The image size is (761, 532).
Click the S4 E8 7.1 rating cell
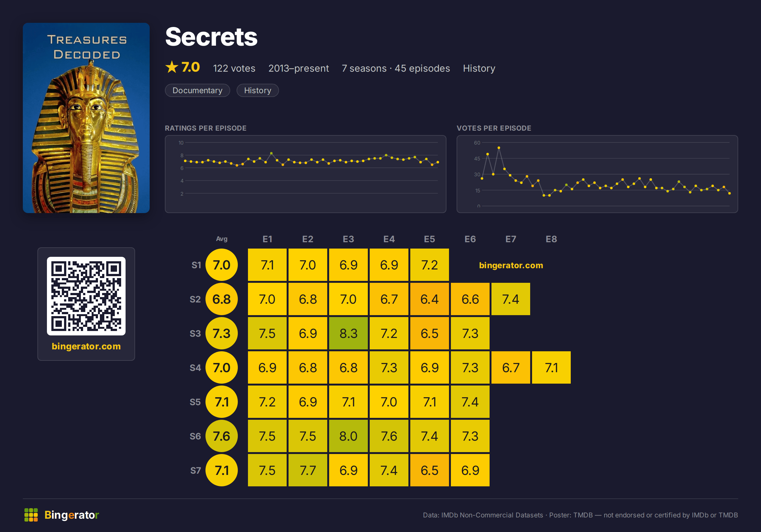click(551, 367)
